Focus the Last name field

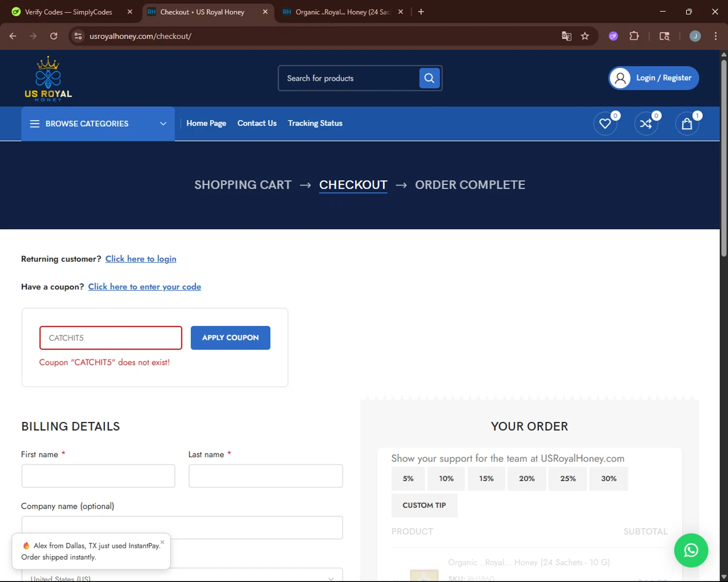(265, 476)
